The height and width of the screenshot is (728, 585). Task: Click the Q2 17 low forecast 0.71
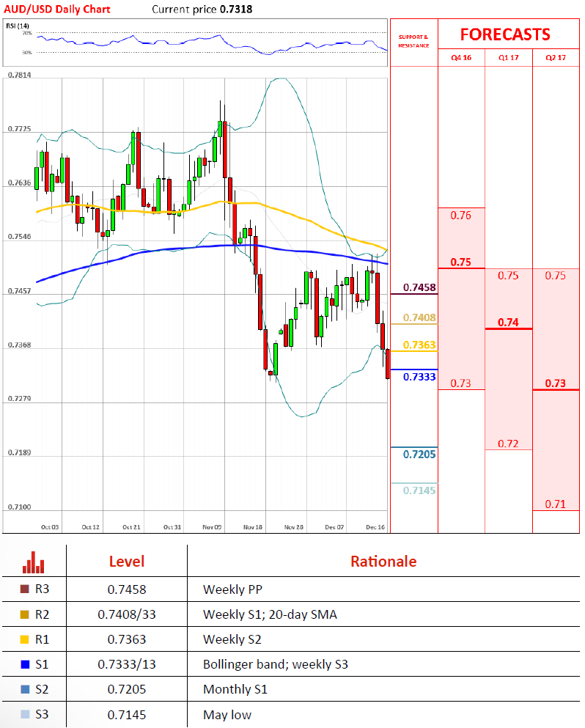point(555,504)
